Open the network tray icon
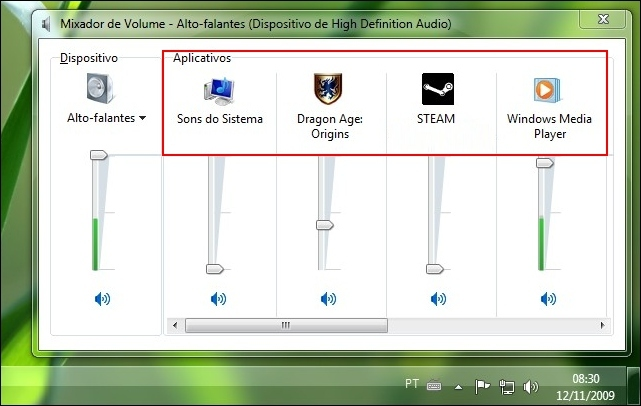Image resolution: width=641 pixels, height=406 pixels. pos(507,387)
